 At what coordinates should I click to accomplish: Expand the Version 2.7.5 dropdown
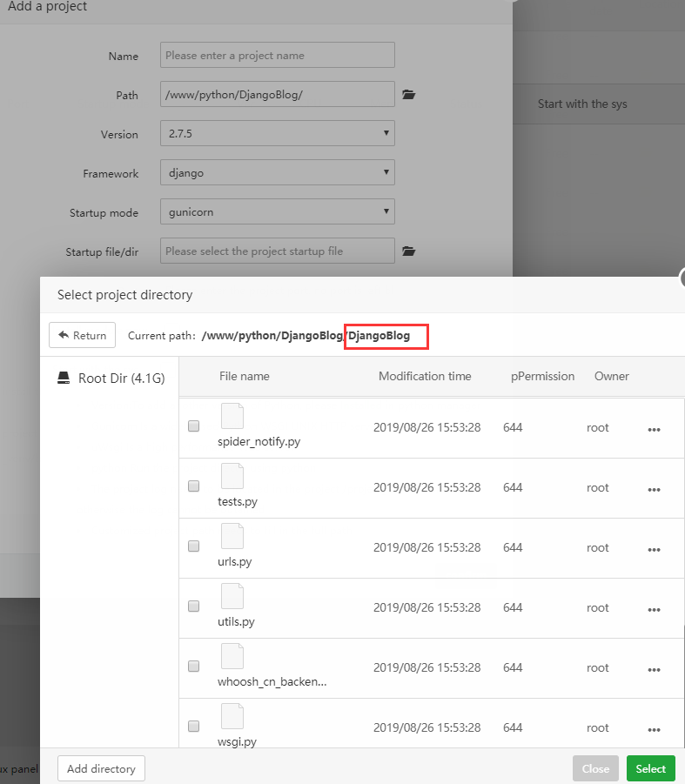click(x=277, y=133)
